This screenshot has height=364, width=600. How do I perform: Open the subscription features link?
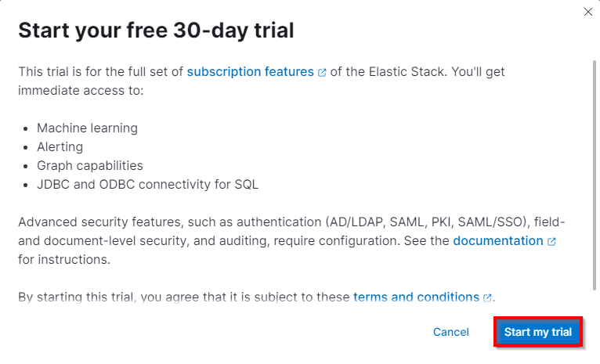click(x=250, y=71)
